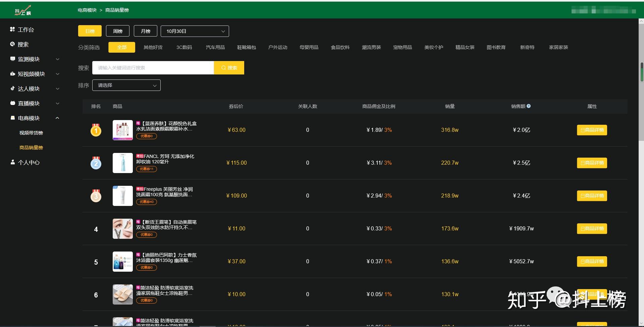The height and width of the screenshot is (327, 644).
Task: Click the silver rank 2 medal
Action: (96, 163)
